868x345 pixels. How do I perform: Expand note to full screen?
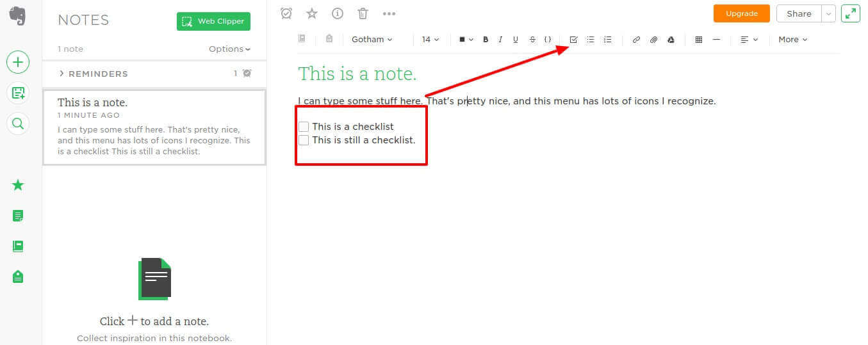(x=851, y=13)
